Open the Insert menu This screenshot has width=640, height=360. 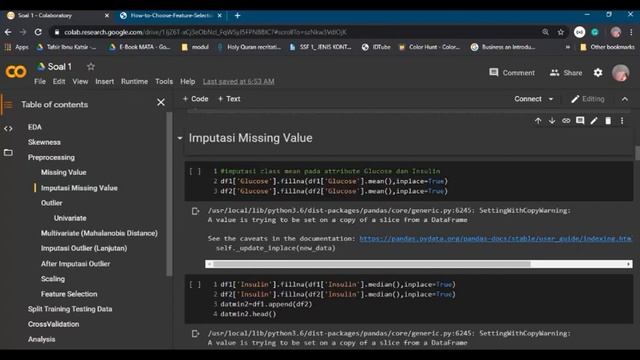[104, 82]
